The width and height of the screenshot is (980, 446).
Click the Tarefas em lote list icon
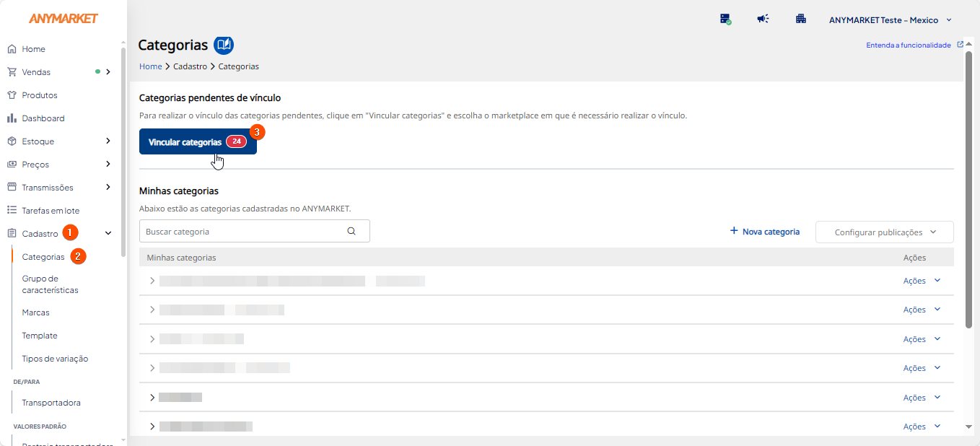tap(12, 211)
